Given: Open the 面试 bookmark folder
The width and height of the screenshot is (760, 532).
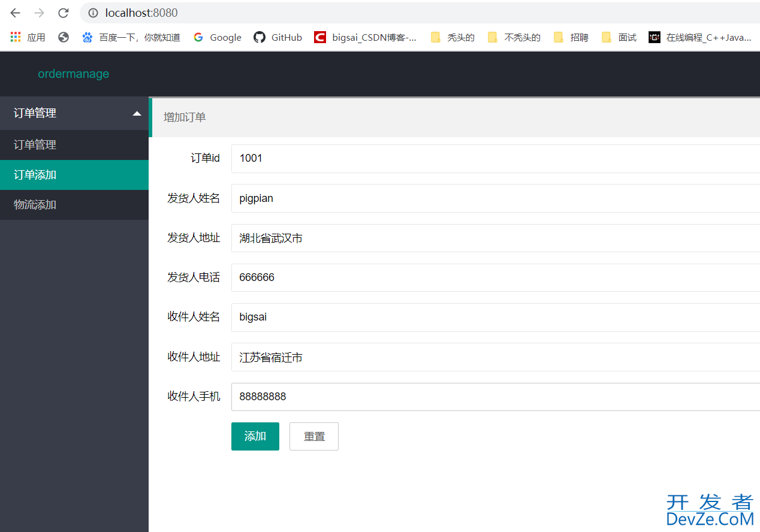Looking at the screenshot, I should click(x=619, y=37).
